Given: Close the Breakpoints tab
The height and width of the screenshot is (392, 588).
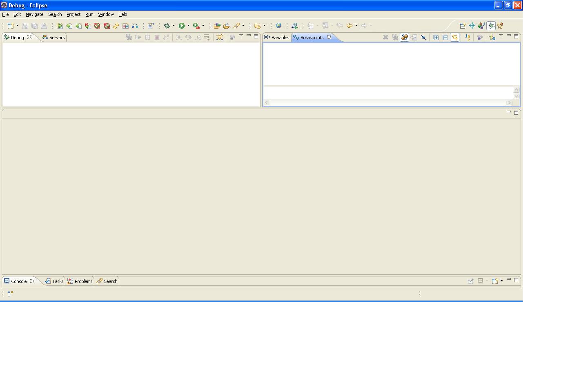Looking at the screenshot, I should [329, 37].
